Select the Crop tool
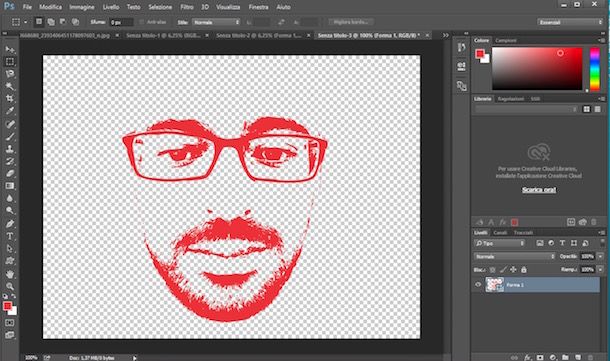This screenshot has width=610, height=361. (10, 99)
